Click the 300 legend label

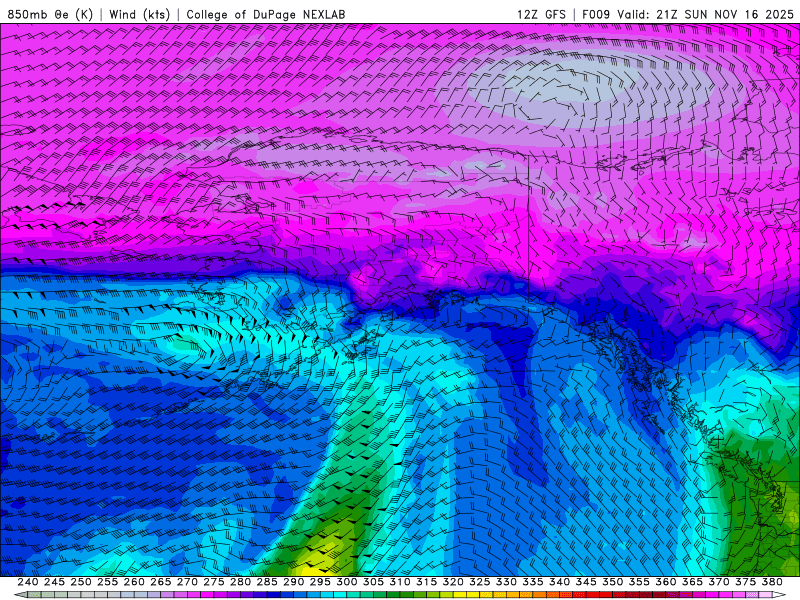(x=346, y=582)
